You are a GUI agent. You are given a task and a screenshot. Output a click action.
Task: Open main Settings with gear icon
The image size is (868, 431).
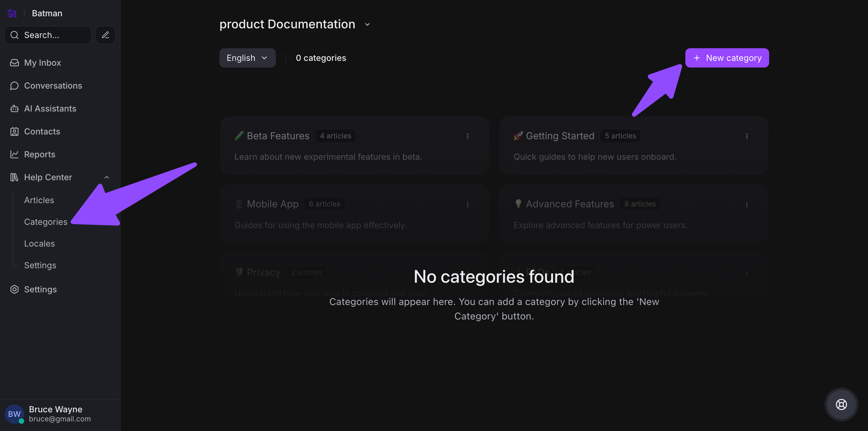point(40,289)
